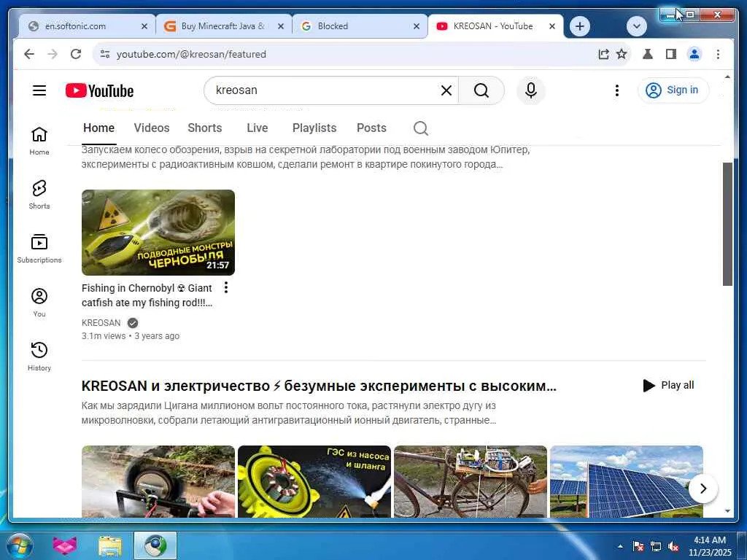Open the channel Shorts tab
747x560 pixels.
point(205,128)
